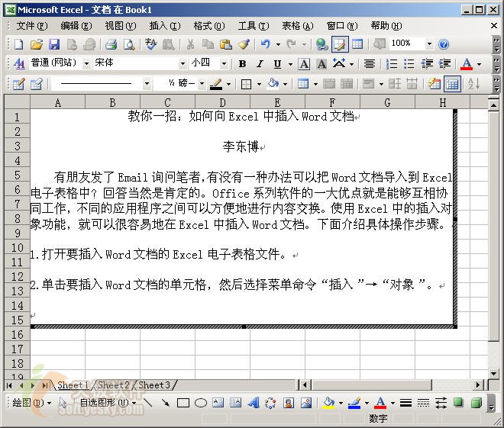Open the 插入(I) menu
The height and width of the screenshot is (428, 504).
165,26
